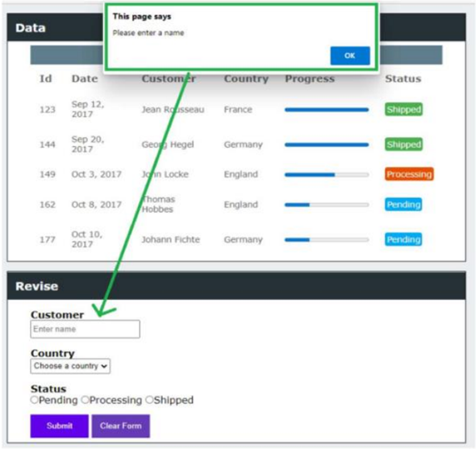This screenshot has width=476, height=449.
Task: Click Germany in Johann Fichte's row
Action: click(243, 240)
